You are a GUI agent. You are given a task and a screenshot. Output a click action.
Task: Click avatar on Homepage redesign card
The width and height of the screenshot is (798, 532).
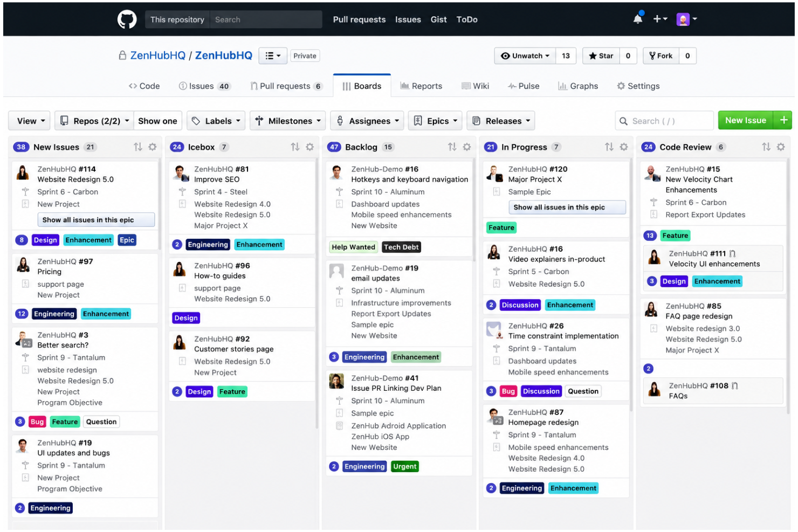494,416
